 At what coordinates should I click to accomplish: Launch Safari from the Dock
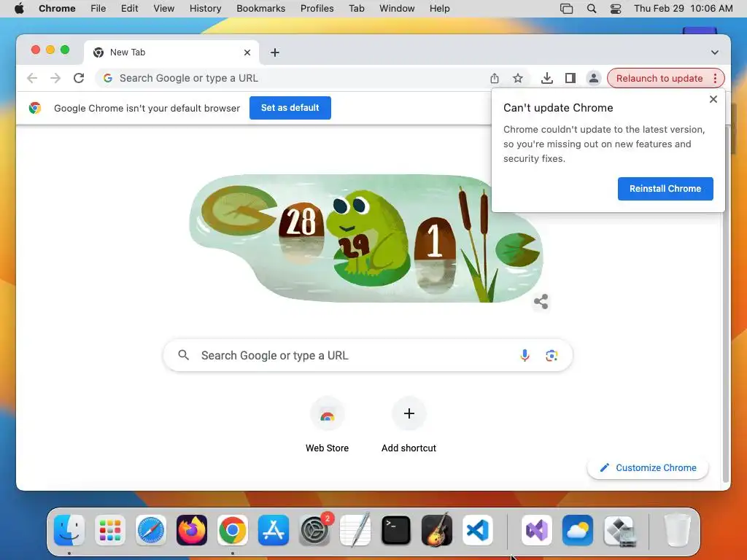pos(151,530)
